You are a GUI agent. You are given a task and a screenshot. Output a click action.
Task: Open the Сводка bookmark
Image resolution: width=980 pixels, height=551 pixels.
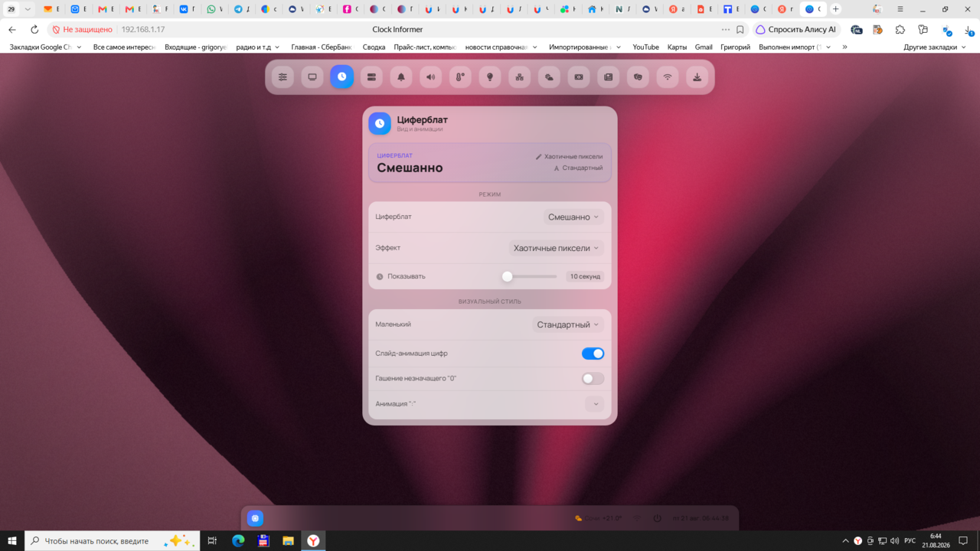click(374, 47)
